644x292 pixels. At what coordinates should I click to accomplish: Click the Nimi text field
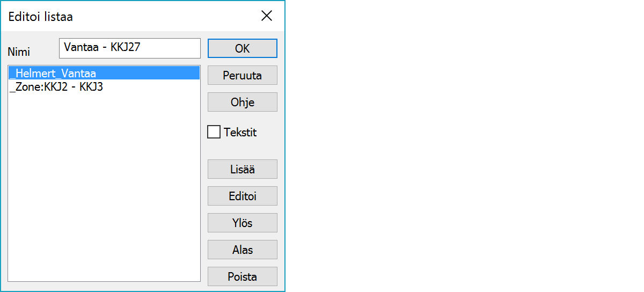click(129, 48)
